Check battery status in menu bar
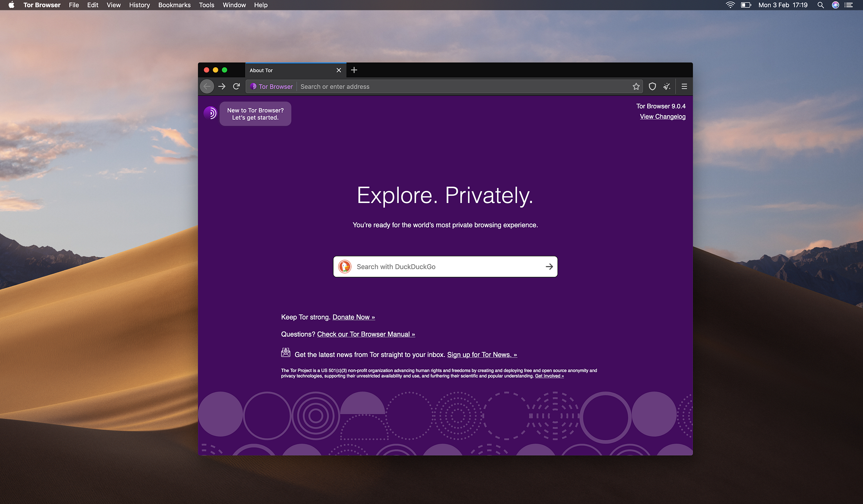Image resolution: width=863 pixels, height=504 pixels. (746, 5)
